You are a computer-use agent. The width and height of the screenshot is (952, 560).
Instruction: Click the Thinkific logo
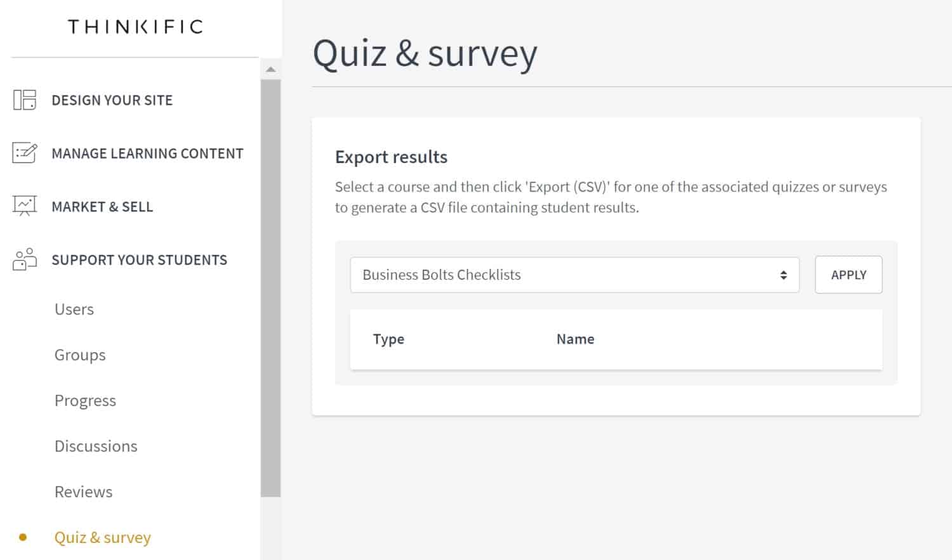tap(135, 27)
